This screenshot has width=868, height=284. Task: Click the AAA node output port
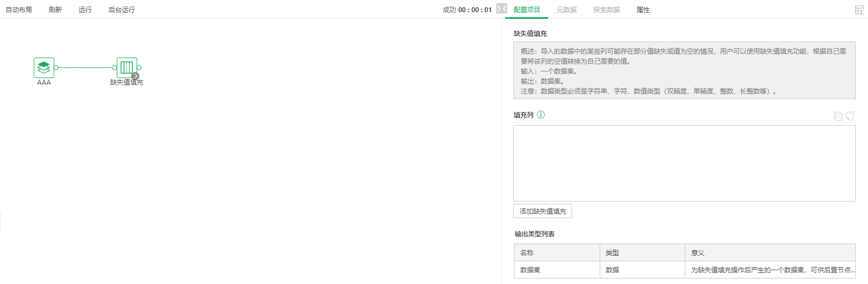[56, 68]
